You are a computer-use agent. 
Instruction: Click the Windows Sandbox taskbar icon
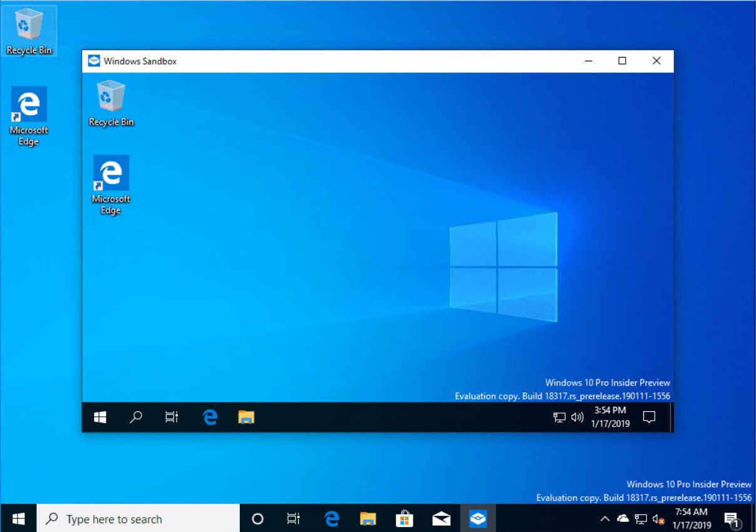tap(477, 518)
